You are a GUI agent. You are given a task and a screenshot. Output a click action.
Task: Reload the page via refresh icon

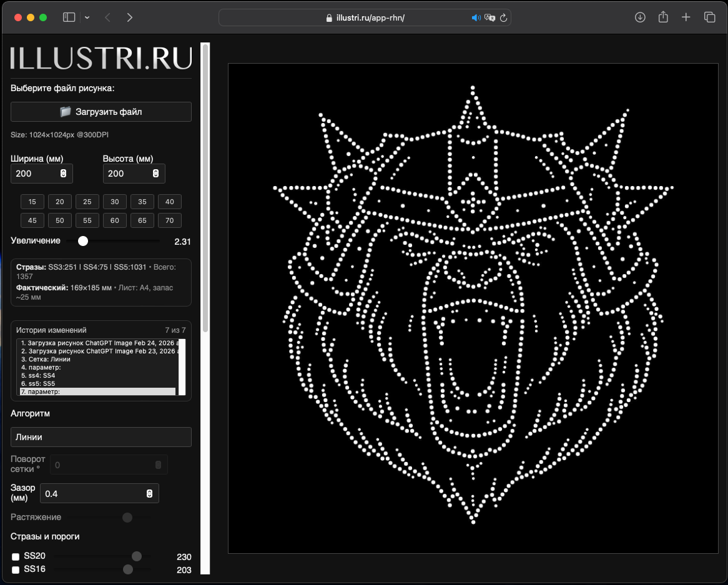(503, 18)
